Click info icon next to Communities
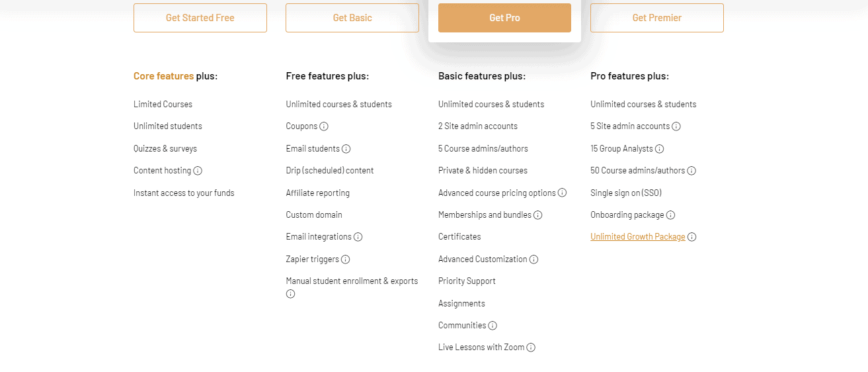Image resolution: width=868 pixels, height=372 pixels. point(492,326)
